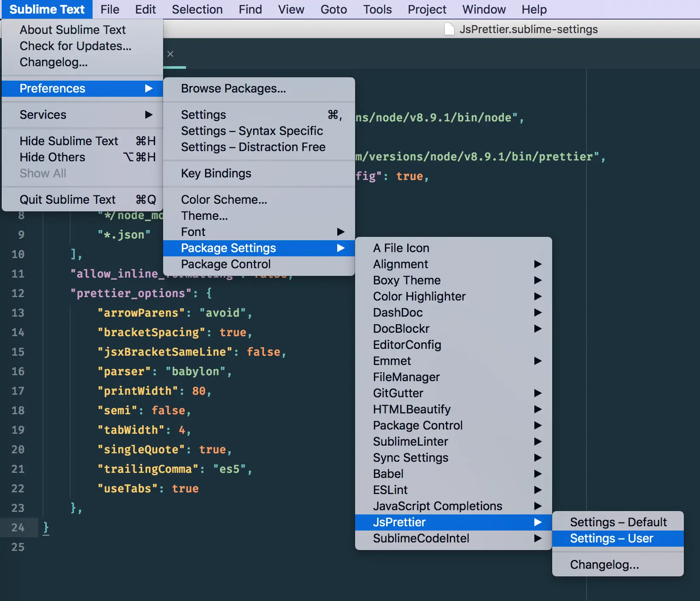The height and width of the screenshot is (601, 700).
Task: Open the Sublime Text application menu
Action: [x=47, y=9]
